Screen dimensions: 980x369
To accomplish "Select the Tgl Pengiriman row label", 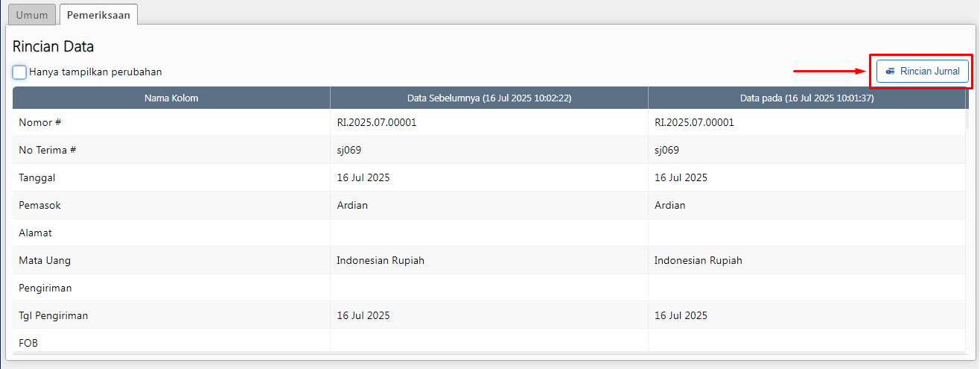I will pyautogui.click(x=54, y=315).
